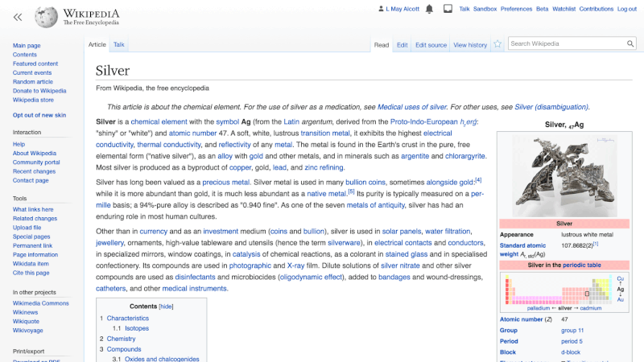Open the notifications bell alerts

point(429,9)
